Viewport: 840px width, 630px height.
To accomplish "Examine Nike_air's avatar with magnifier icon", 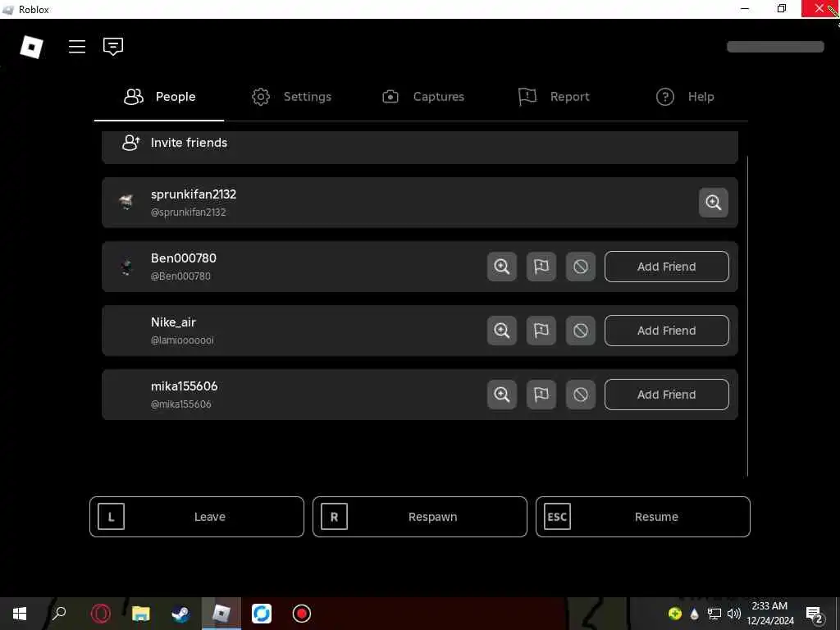I will [x=501, y=331].
